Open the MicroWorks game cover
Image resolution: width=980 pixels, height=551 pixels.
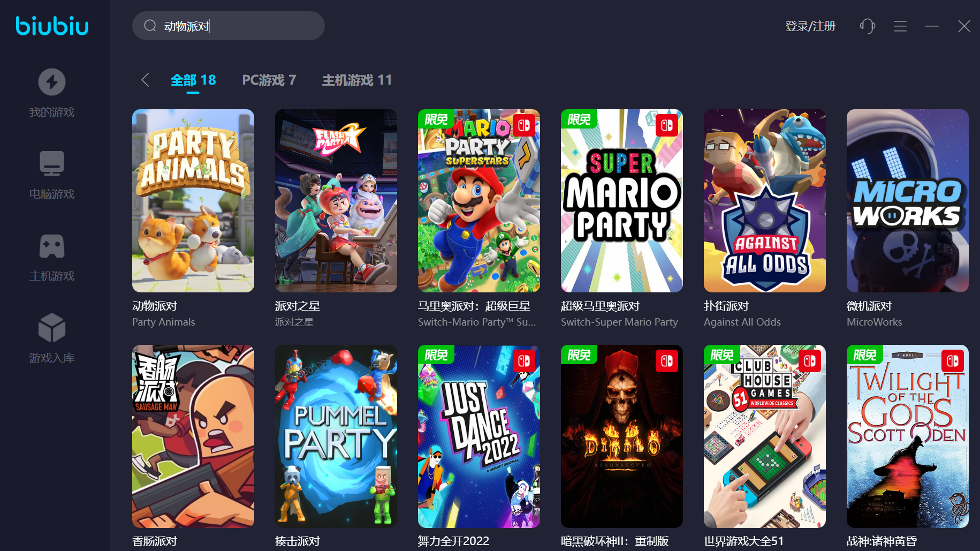point(908,201)
